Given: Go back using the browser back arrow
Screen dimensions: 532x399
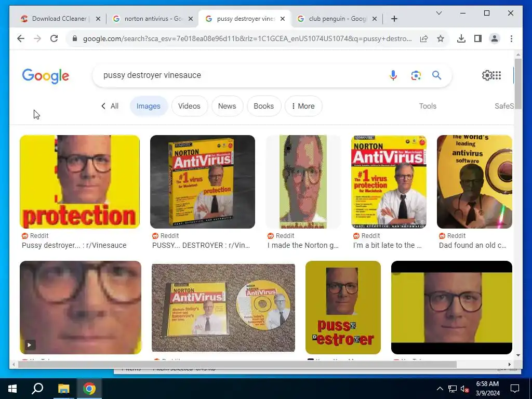Looking at the screenshot, I should 21,38.
